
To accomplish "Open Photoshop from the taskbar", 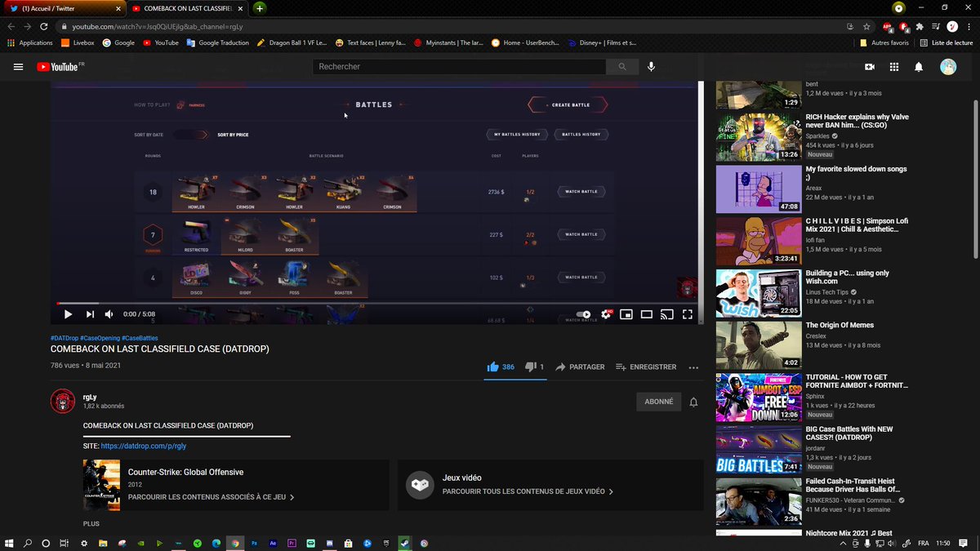I will click(254, 543).
